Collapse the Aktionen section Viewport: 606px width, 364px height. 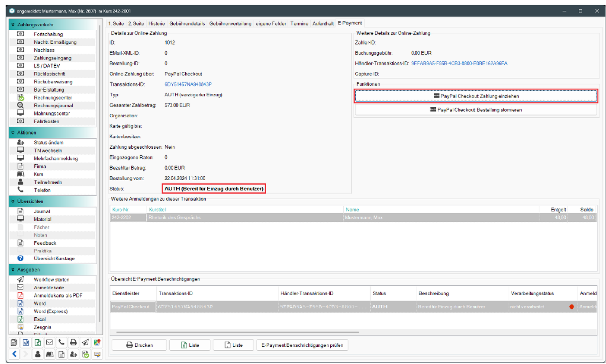13,132
